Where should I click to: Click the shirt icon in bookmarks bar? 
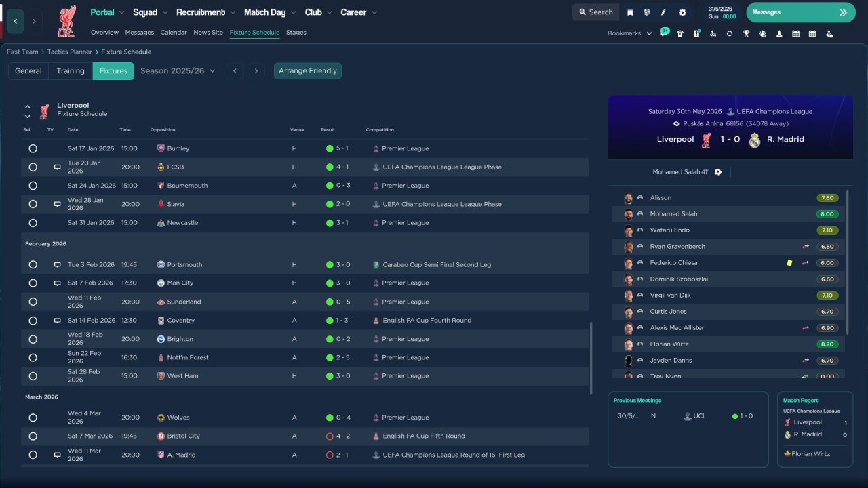click(680, 33)
